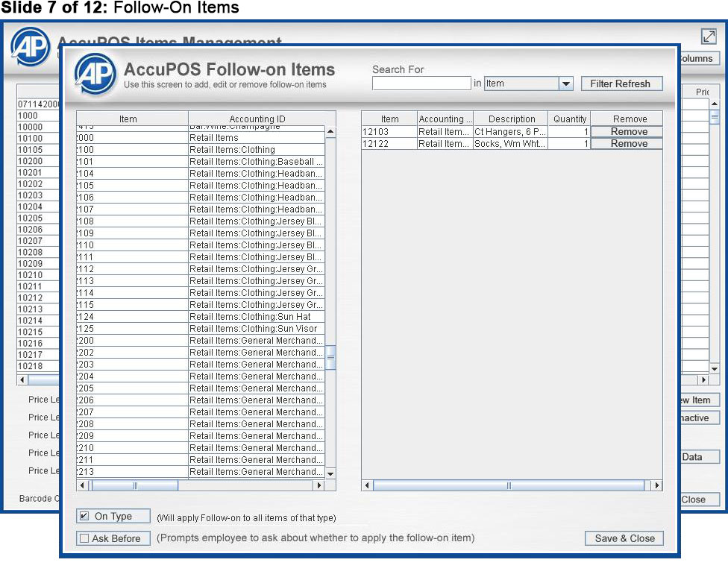Screen dimensions: 728x583
Task: Click up arrow of Items Management vertical scrollbar
Action: click(715, 104)
